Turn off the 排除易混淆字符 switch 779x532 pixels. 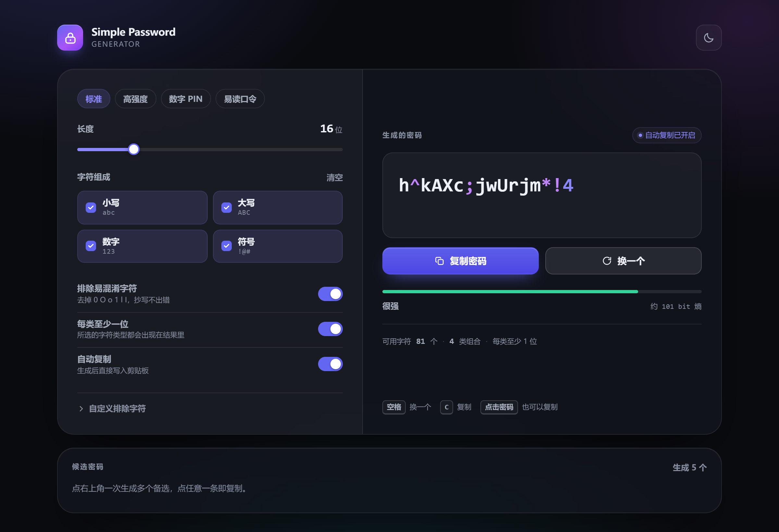coord(330,294)
